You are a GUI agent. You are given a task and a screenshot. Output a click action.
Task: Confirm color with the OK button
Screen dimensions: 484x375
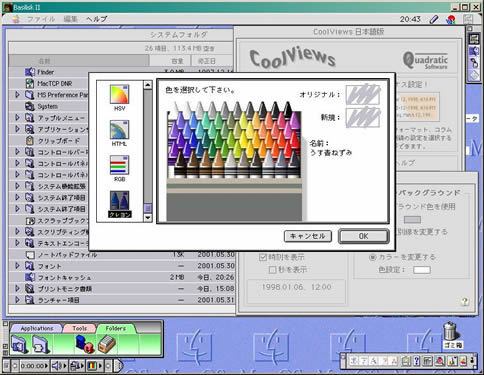pyautogui.click(x=364, y=236)
